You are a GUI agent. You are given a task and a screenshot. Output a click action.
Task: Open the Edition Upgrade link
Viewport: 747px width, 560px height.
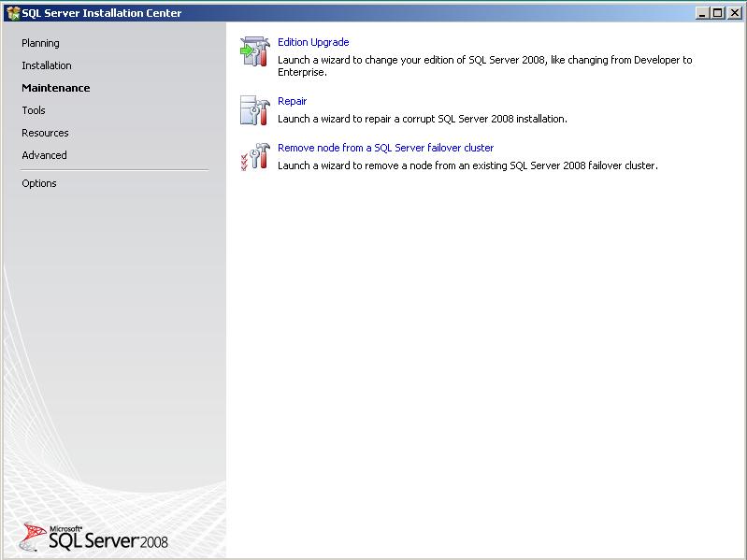click(313, 42)
